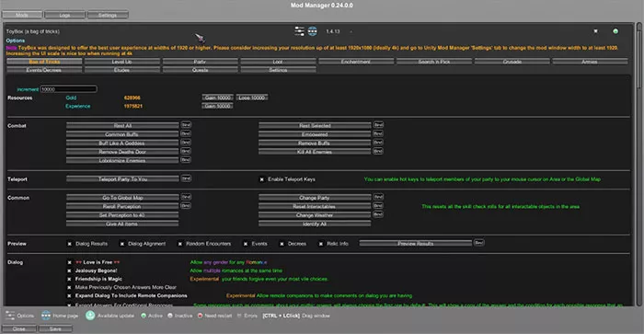The width and height of the screenshot is (644, 334).
Task: Click Bind next to Rest All
Action: click(x=186, y=124)
